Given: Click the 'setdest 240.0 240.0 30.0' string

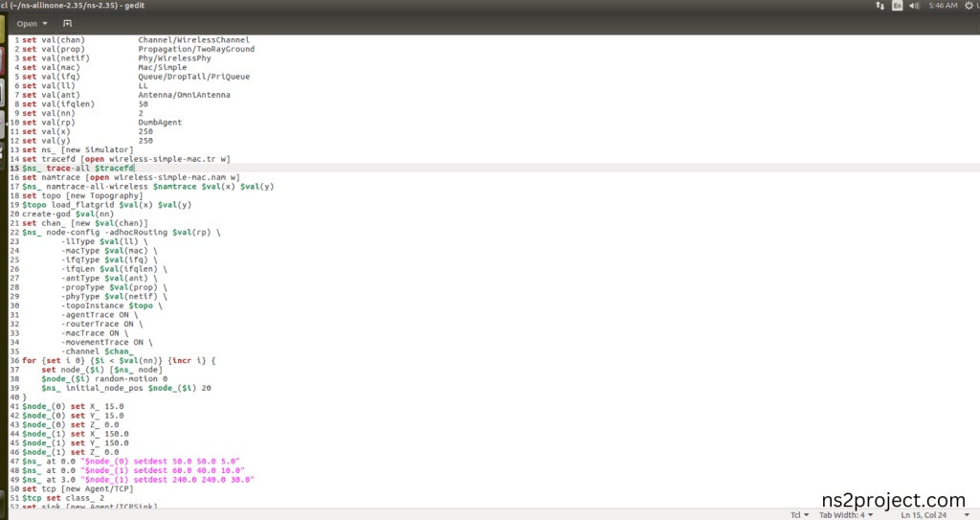Looking at the screenshot, I should 167,480.
